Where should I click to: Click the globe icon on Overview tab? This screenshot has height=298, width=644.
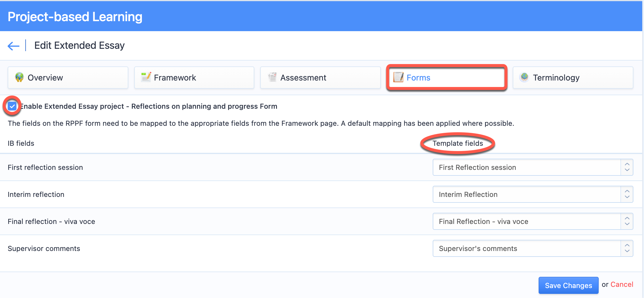tap(19, 77)
